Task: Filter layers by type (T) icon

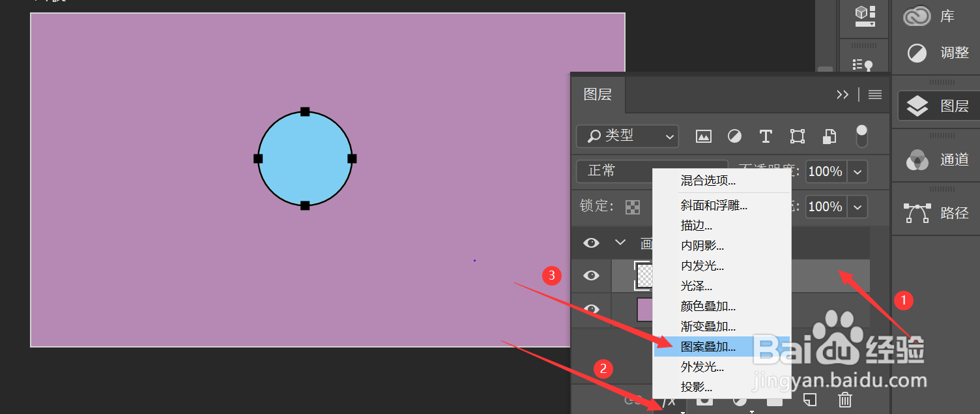Action: click(766, 136)
